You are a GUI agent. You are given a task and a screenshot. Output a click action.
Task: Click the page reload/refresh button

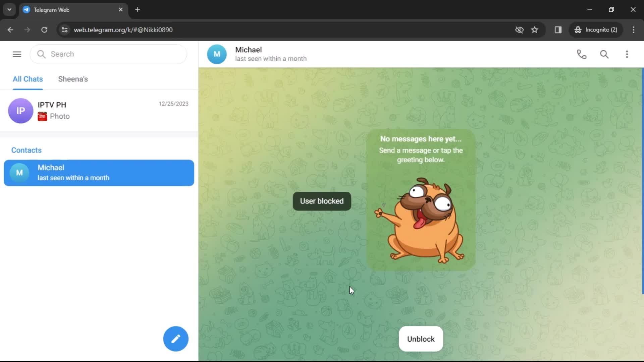coord(44,29)
